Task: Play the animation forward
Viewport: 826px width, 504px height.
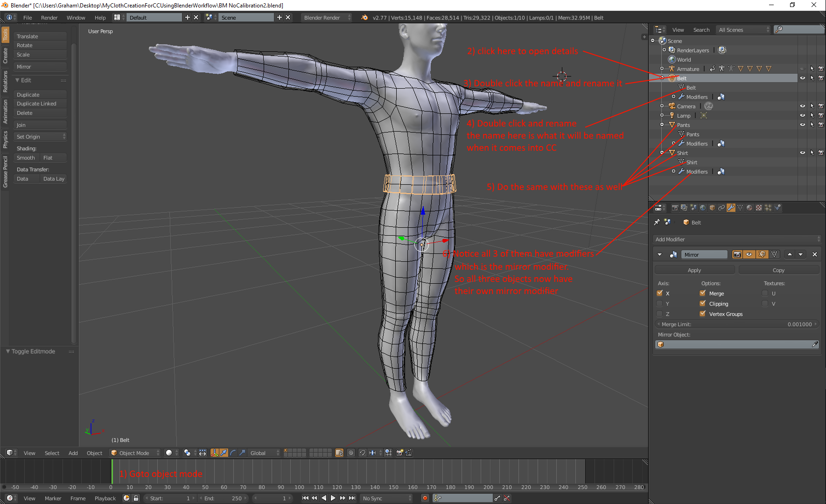Action: [333, 498]
